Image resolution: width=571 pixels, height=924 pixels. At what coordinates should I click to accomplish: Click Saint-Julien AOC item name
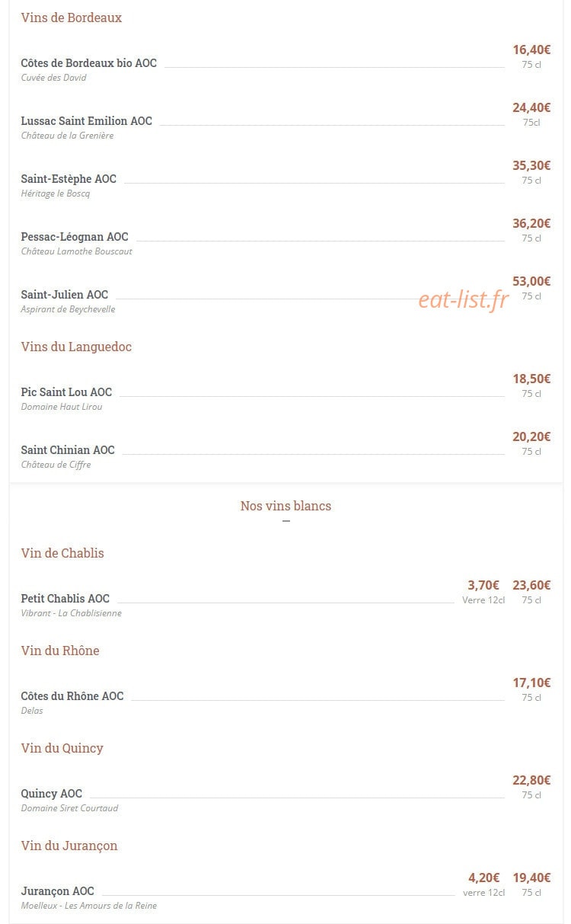tap(65, 295)
